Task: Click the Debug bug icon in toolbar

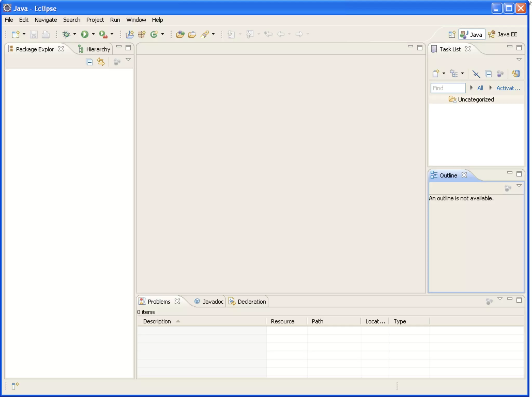Action: tap(66, 34)
